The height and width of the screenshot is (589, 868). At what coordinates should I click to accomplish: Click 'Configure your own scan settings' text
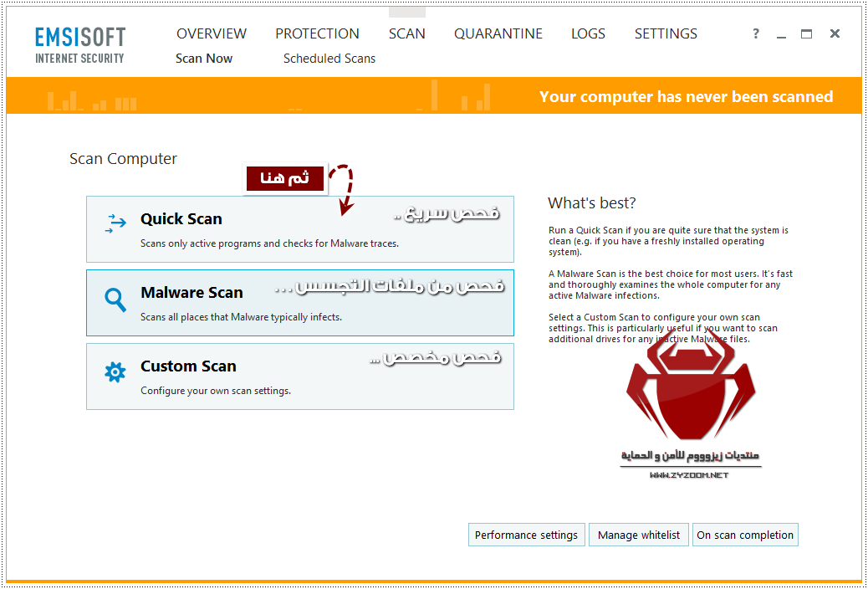[216, 391]
